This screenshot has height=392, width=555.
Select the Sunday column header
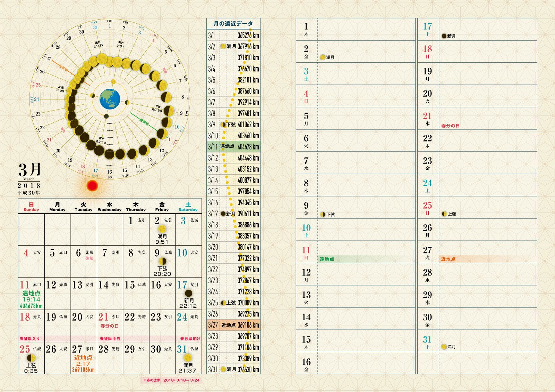coord(31,207)
